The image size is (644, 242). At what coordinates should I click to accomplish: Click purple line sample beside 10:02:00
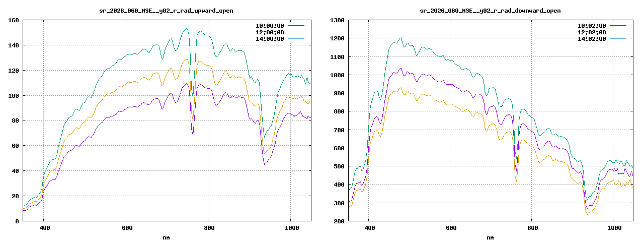[x=618, y=25]
